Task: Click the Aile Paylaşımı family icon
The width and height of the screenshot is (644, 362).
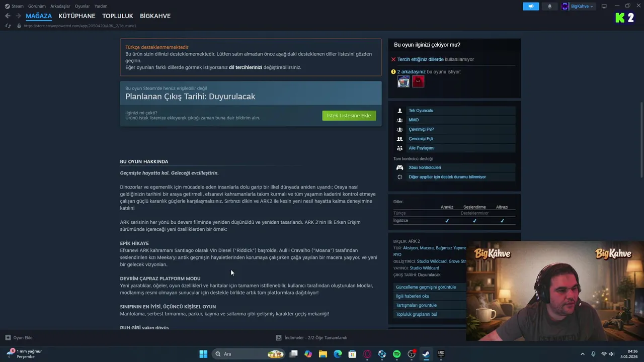Action: click(400, 148)
